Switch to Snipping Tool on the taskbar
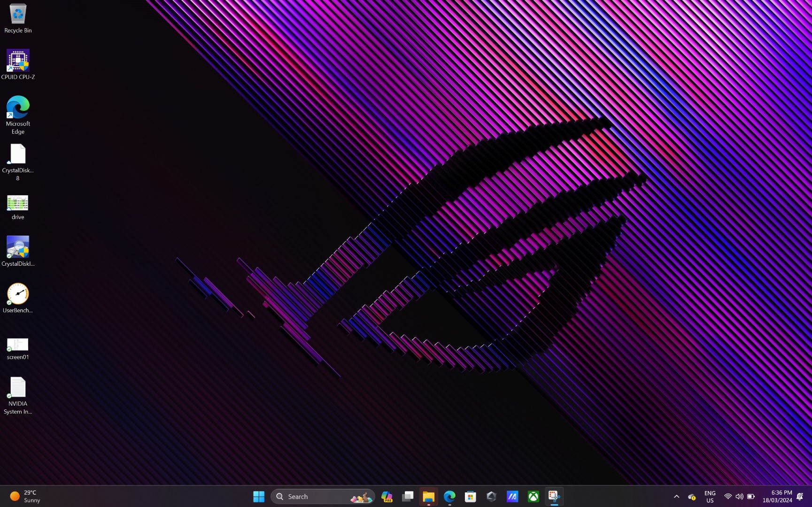This screenshot has height=507, width=812. 554,496
